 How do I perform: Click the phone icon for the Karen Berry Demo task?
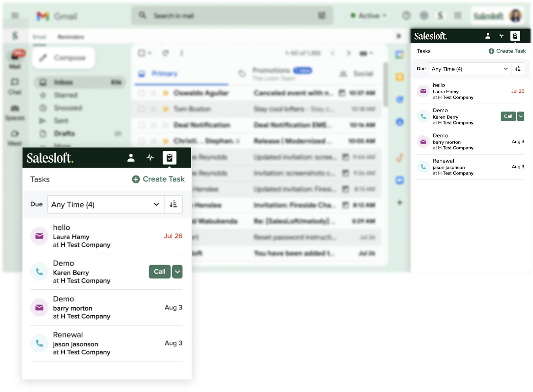coord(423,116)
